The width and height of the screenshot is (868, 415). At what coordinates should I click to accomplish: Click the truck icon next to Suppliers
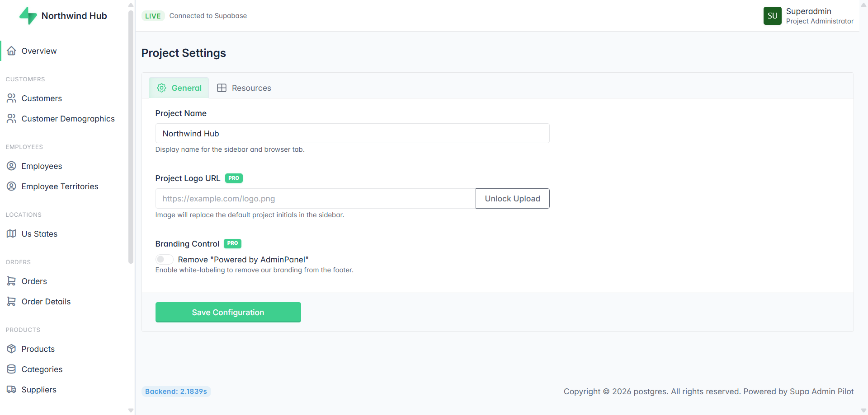12,390
